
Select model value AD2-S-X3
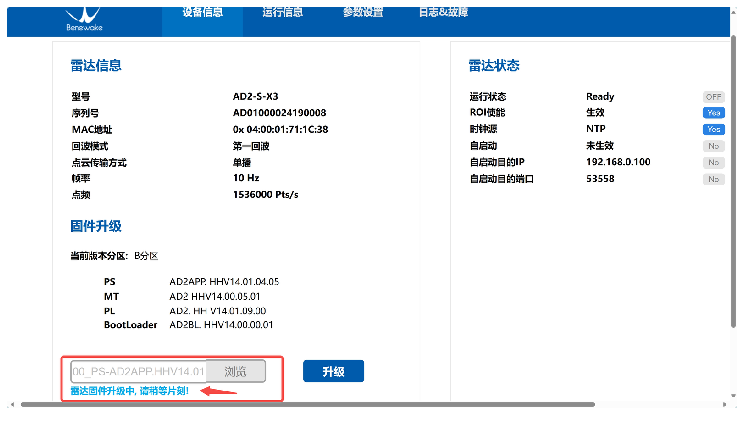coord(255,97)
